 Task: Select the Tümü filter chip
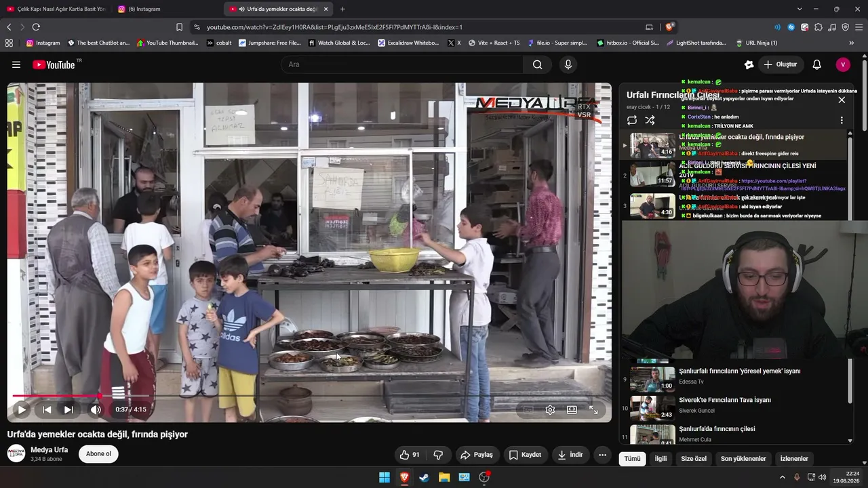(632, 459)
